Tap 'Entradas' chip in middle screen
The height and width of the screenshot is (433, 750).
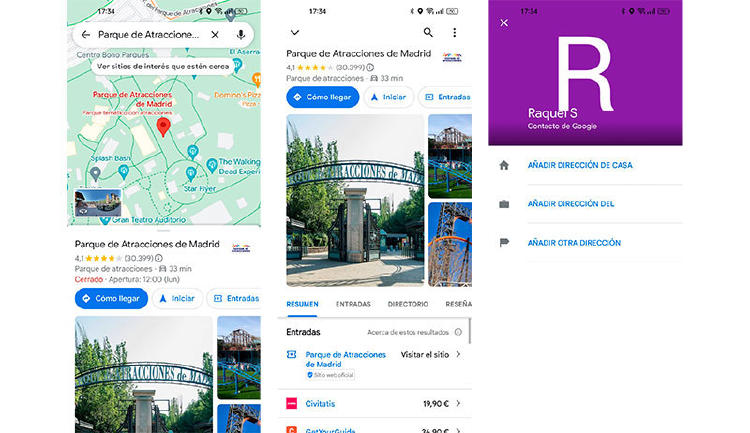click(446, 97)
